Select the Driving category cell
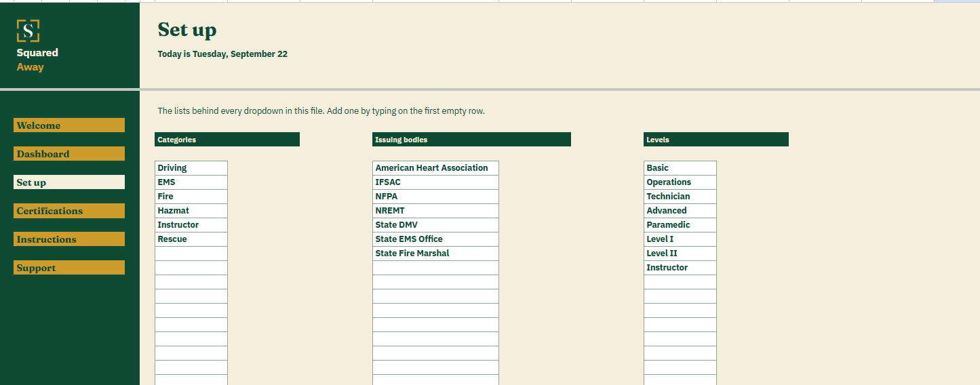This screenshot has width=980, height=385. 191,168
